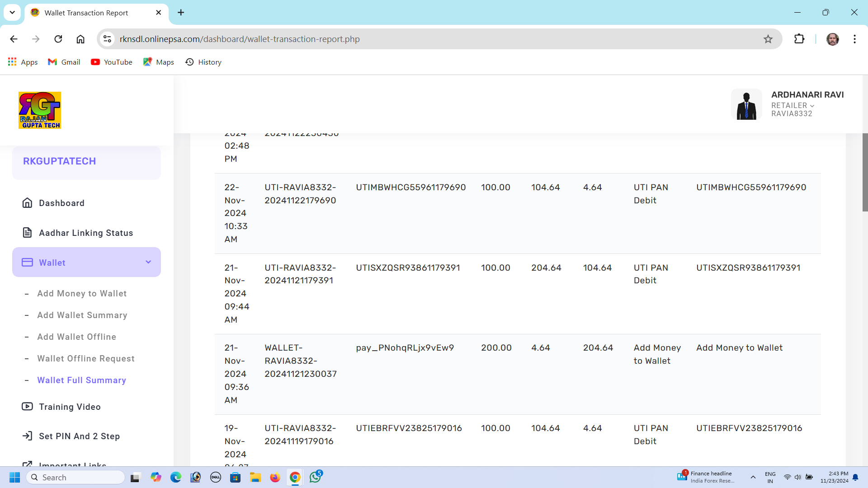Viewport: 868px width, 488px height.
Task: Open WhatsApp from the taskbar
Action: [315, 477]
